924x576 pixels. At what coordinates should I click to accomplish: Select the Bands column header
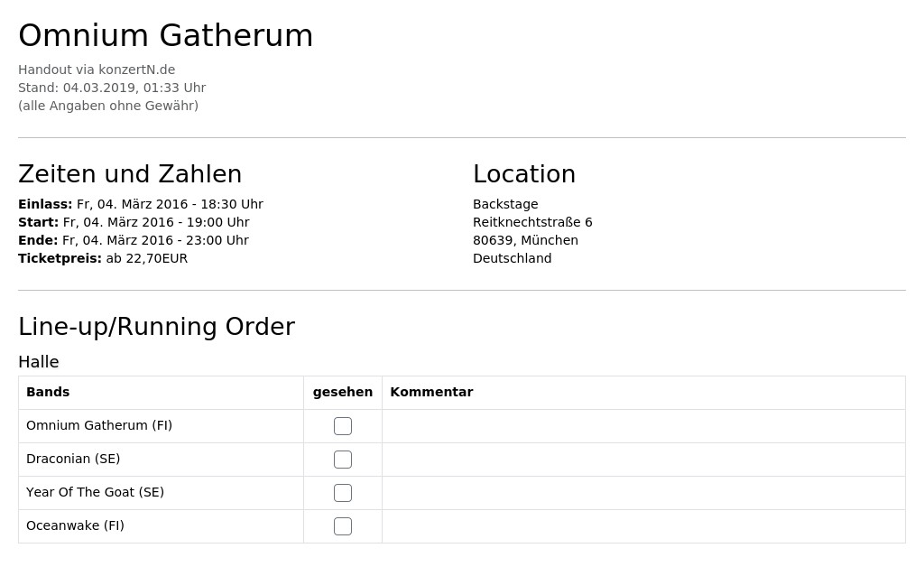[48, 392]
